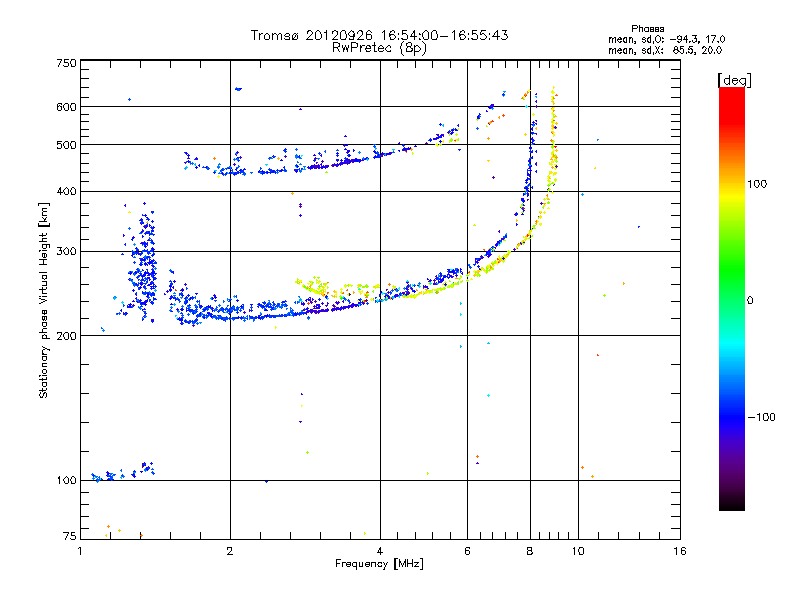Image resolution: width=800 pixels, height=600 pixels.
Task: Click the plot title "Tromsø 20120926 16:54:00-16:55:43"
Action: (x=380, y=35)
